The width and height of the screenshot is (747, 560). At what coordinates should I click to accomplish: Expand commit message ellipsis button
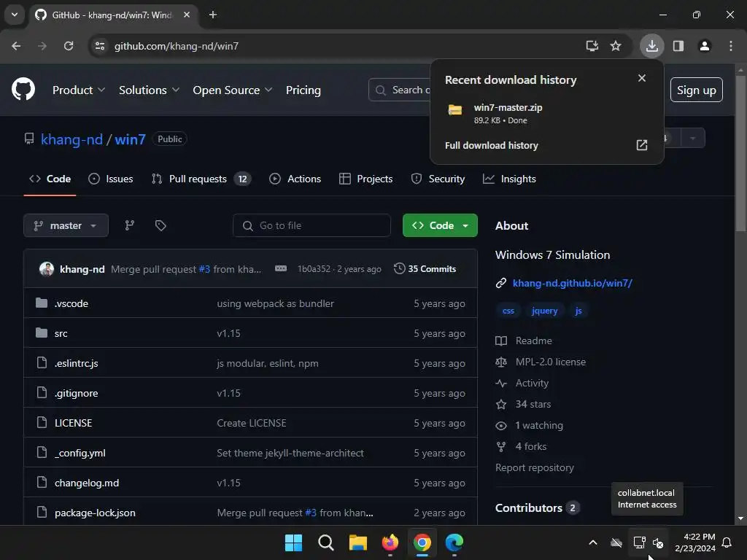pos(281,269)
